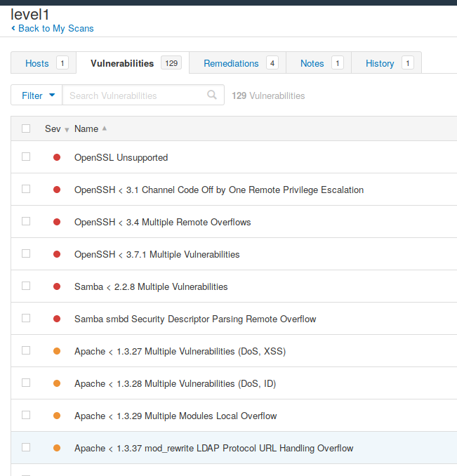Open the Notes tab
This screenshot has width=457, height=476.
[319, 63]
